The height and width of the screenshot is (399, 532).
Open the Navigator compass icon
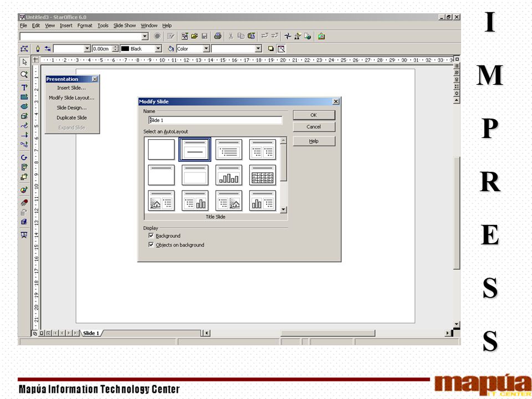[x=288, y=36]
